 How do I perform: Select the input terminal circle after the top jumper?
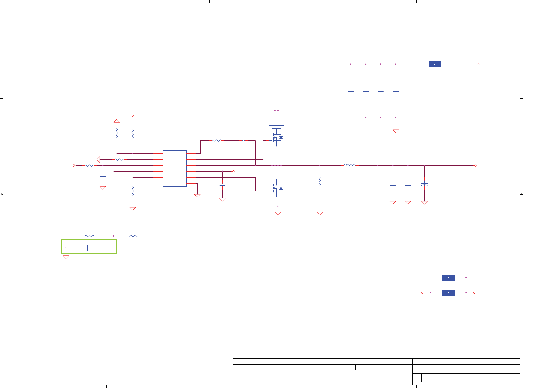[478, 64]
